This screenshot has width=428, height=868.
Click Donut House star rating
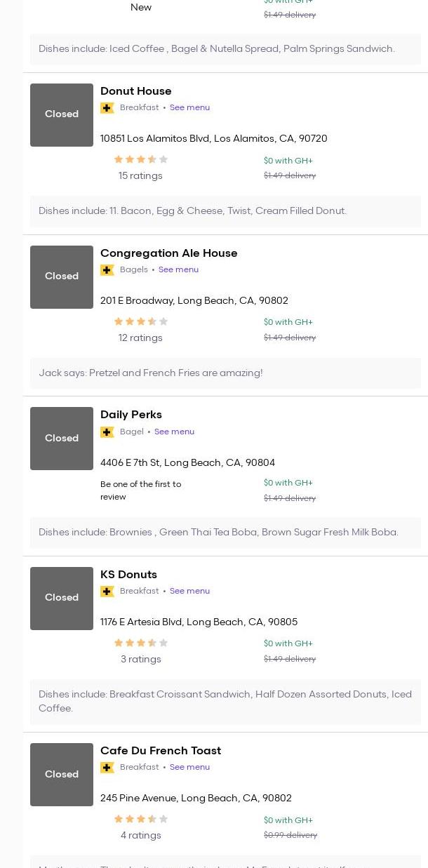pos(140,160)
